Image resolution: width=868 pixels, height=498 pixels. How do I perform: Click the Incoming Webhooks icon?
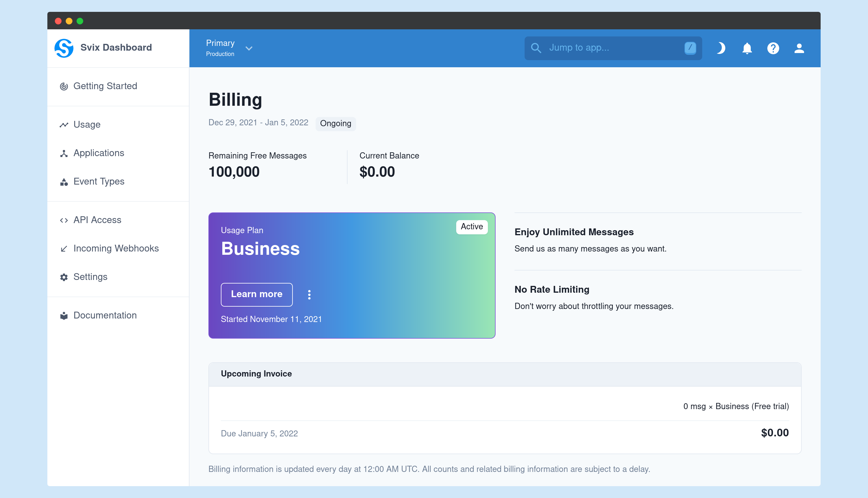(64, 248)
